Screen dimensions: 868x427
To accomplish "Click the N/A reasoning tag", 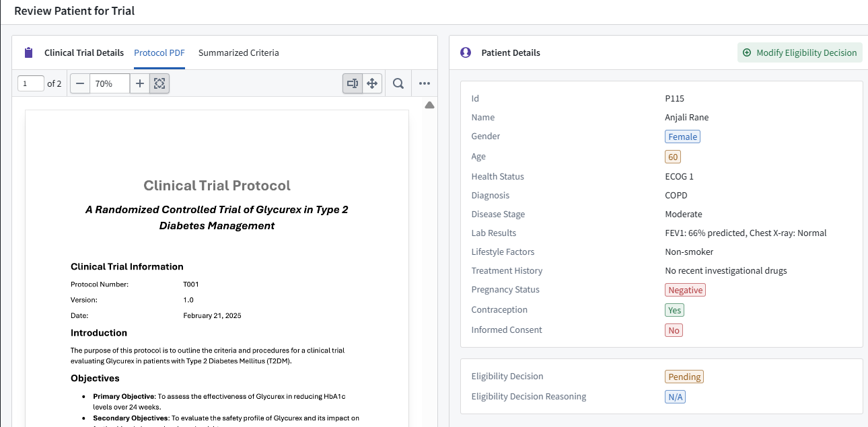I will [675, 397].
